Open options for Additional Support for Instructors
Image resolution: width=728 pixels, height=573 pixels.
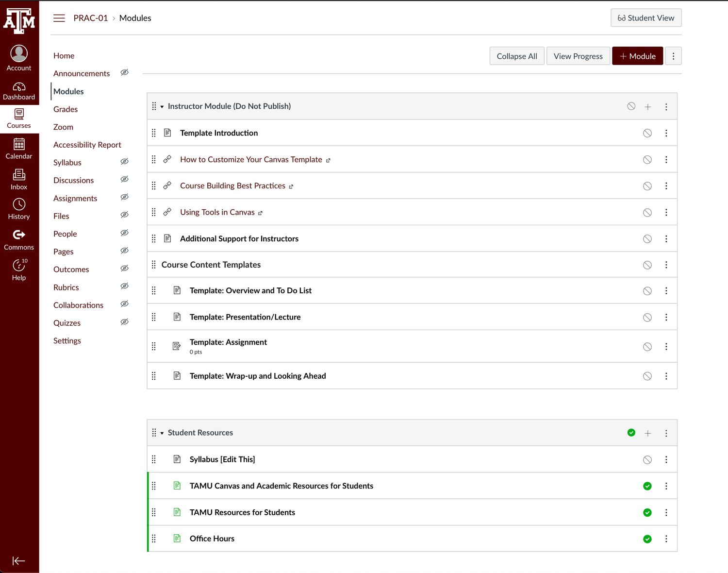(x=666, y=239)
